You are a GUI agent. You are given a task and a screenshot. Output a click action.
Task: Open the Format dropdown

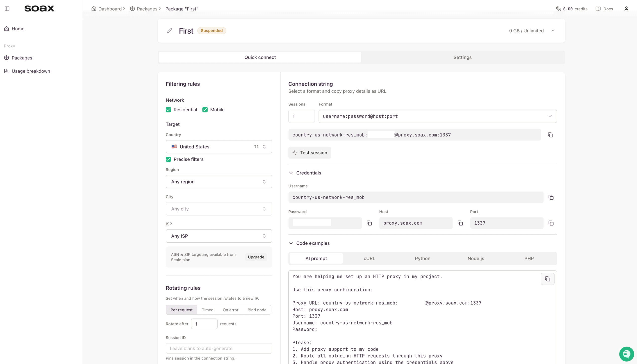(438, 116)
